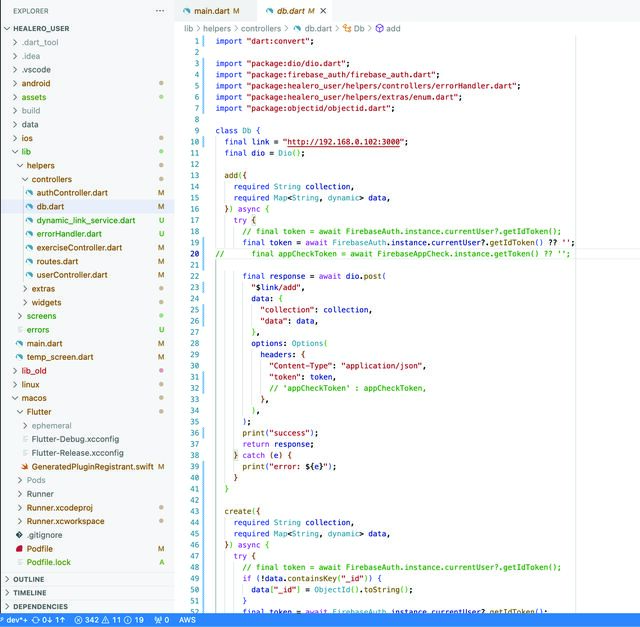Expand the .idea folder
The image size is (640, 627).
15,56
